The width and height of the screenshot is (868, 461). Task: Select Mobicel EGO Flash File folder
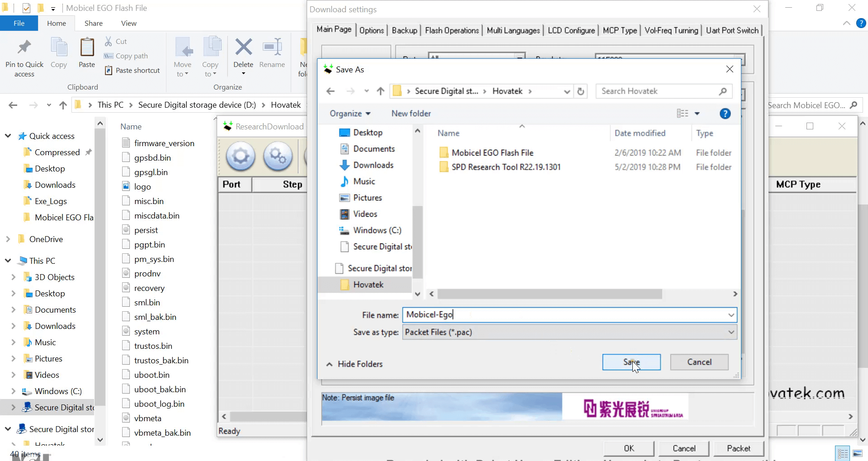coord(492,153)
